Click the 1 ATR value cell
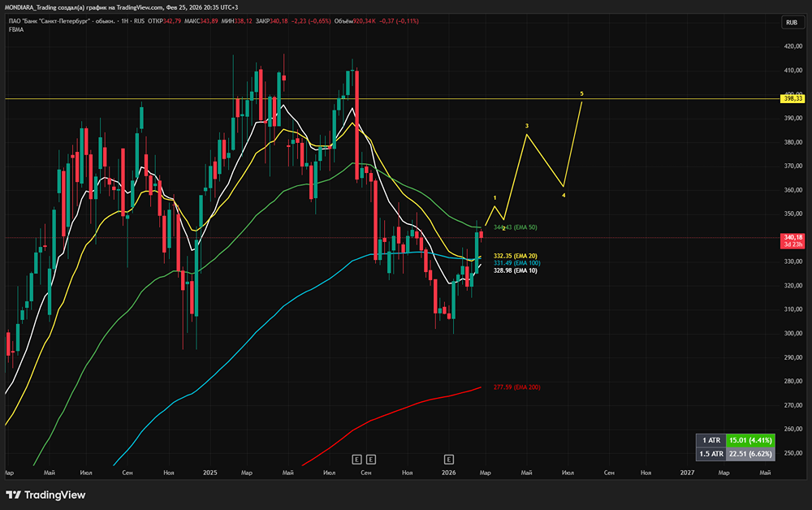 coord(750,440)
